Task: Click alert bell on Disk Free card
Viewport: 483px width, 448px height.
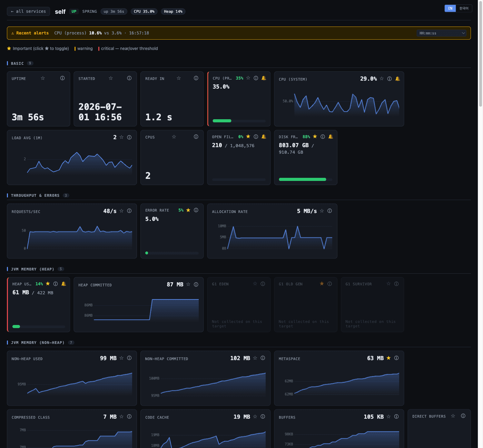Action: click(331, 137)
